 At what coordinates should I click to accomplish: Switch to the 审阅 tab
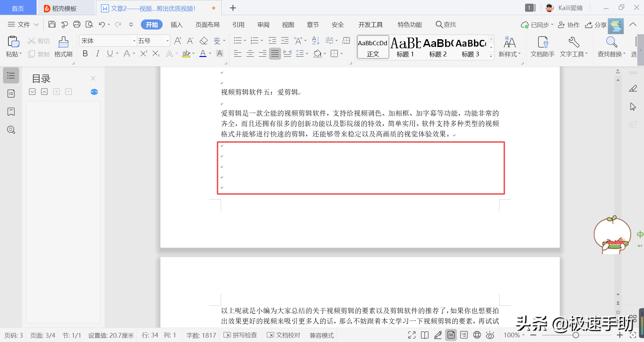[x=263, y=24]
